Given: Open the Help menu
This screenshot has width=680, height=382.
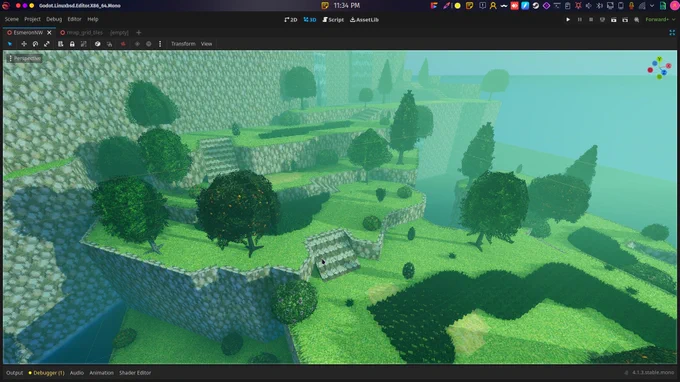Looking at the screenshot, I should [x=93, y=19].
